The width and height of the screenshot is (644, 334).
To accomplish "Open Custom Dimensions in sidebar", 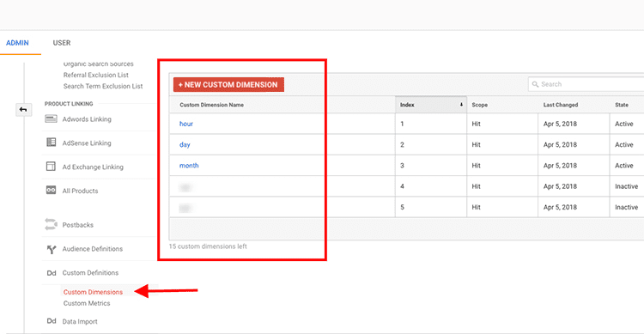I will 93,292.
